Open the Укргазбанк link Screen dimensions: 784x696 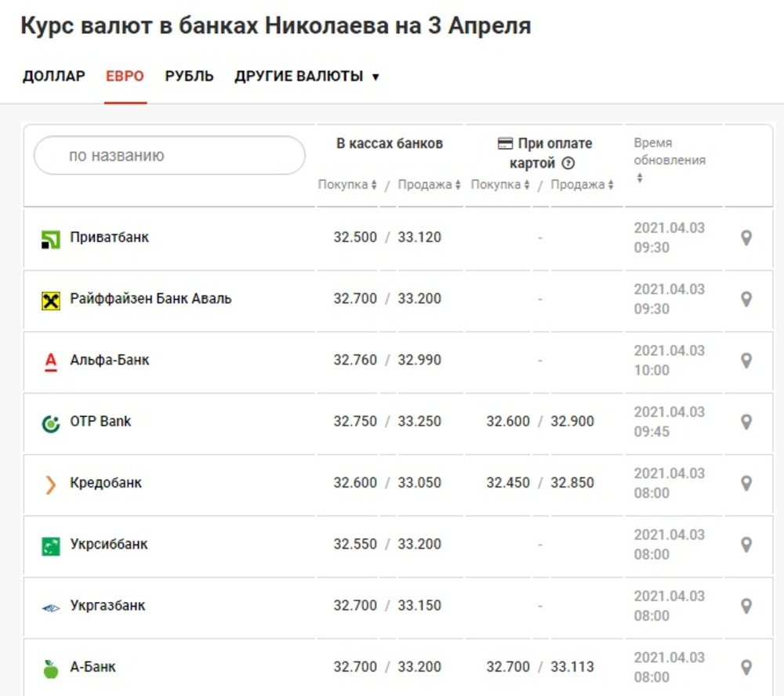point(107,606)
